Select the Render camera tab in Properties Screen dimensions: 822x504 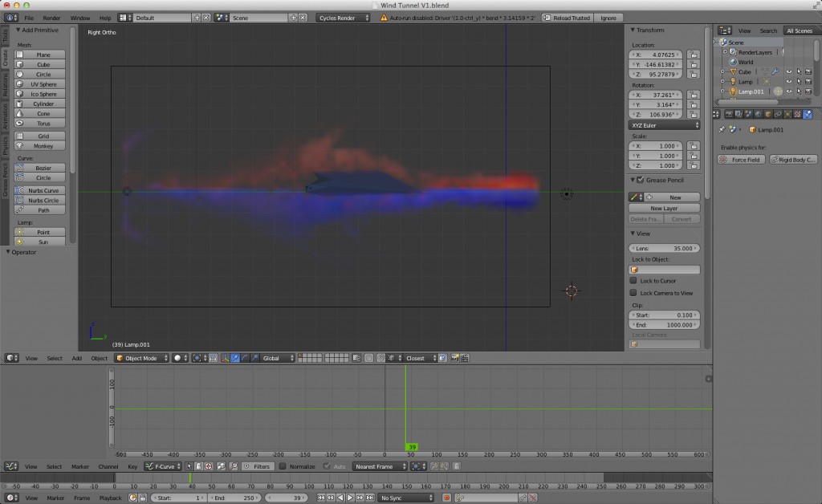coord(729,113)
